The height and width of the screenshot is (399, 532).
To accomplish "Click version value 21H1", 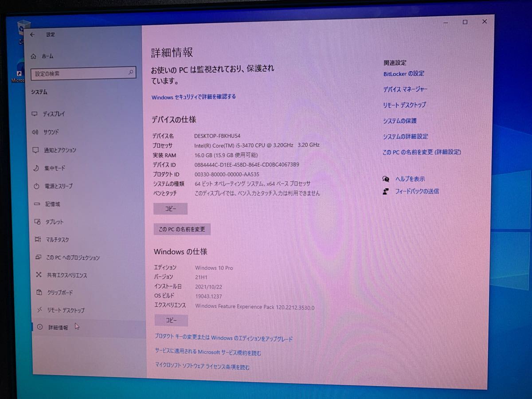I will tap(202, 277).
